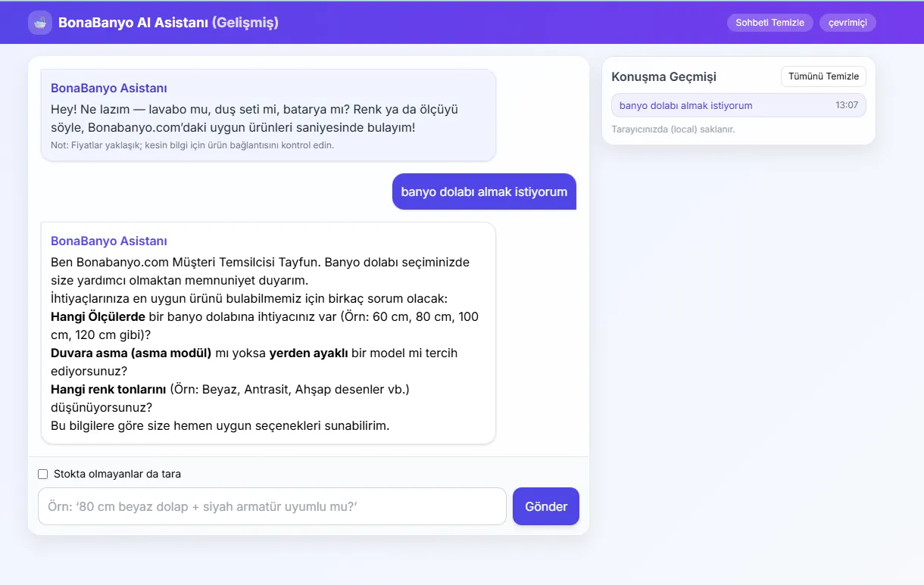The height and width of the screenshot is (585, 924).
Task: Click the bathtub icon in the header
Action: click(39, 22)
